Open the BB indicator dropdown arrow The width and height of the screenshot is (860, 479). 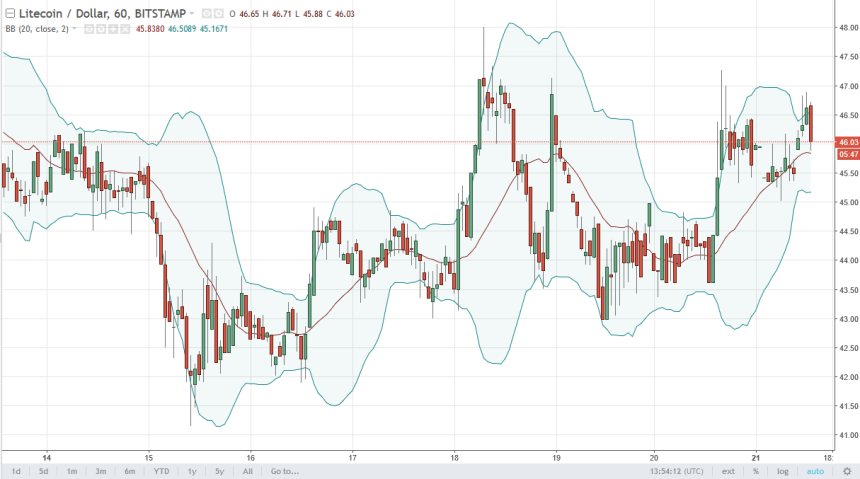[x=74, y=30]
